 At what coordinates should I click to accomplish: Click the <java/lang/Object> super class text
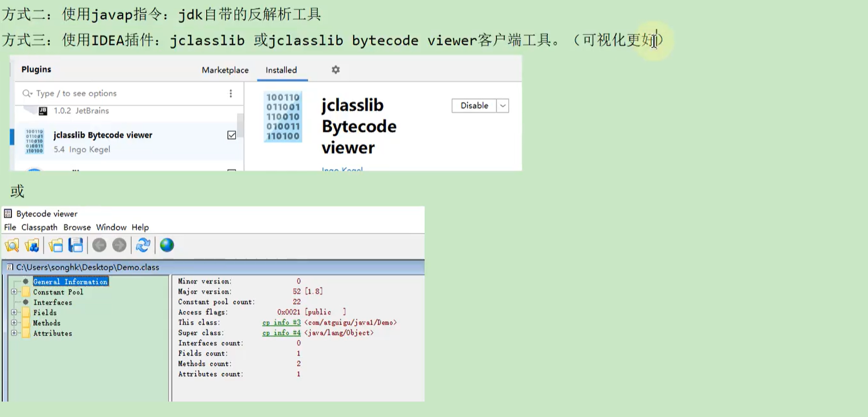point(339,333)
